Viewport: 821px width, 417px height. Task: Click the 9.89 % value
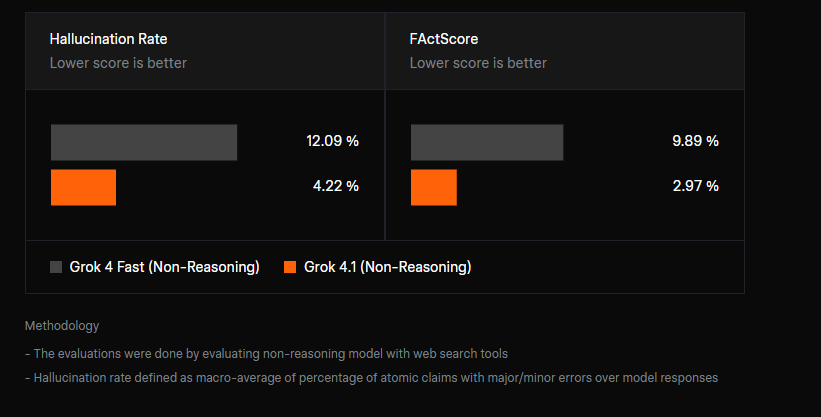[x=695, y=141]
